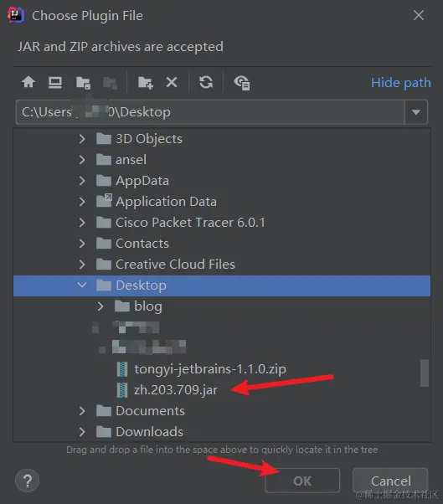Image resolution: width=443 pixels, height=504 pixels.
Task: Click the tongyi-jetbrains-1.1.0.zip archive icon
Action: click(x=121, y=369)
